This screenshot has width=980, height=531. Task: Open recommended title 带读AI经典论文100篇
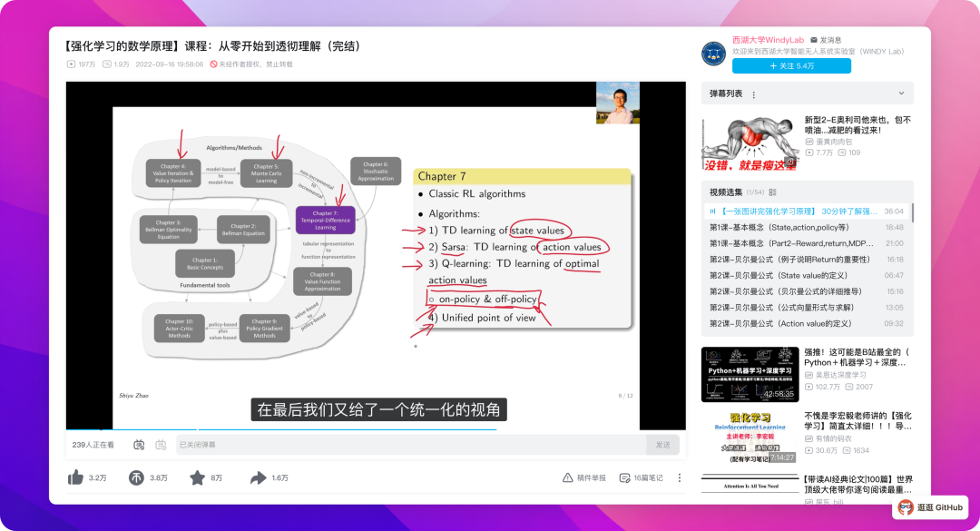(857, 484)
